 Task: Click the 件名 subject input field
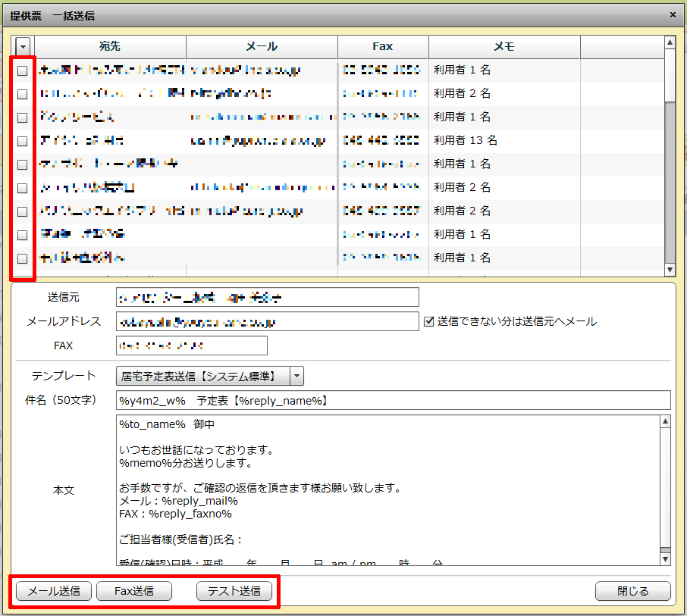[393, 400]
